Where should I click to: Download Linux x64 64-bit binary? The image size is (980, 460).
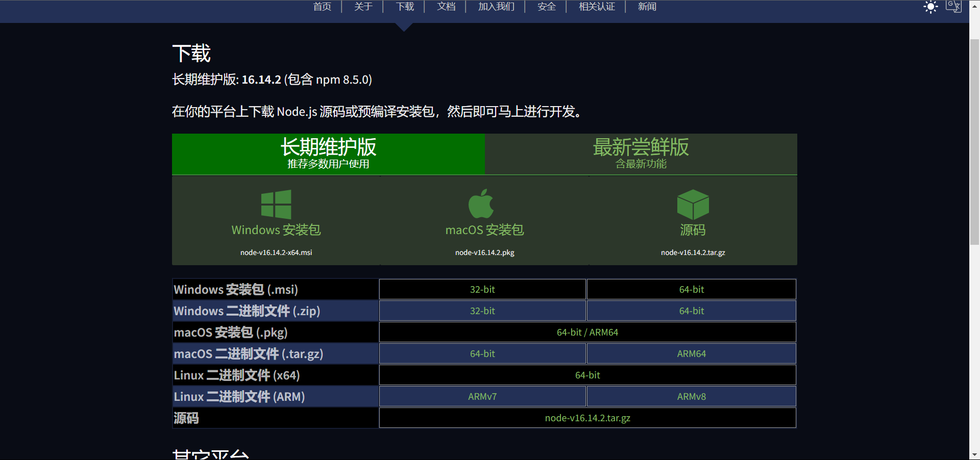tap(587, 375)
